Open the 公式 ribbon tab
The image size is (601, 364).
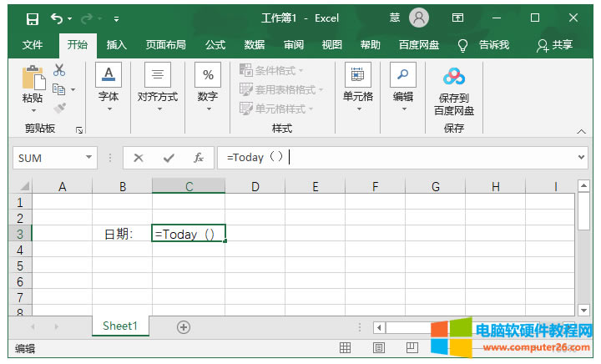tap(215, 45)
